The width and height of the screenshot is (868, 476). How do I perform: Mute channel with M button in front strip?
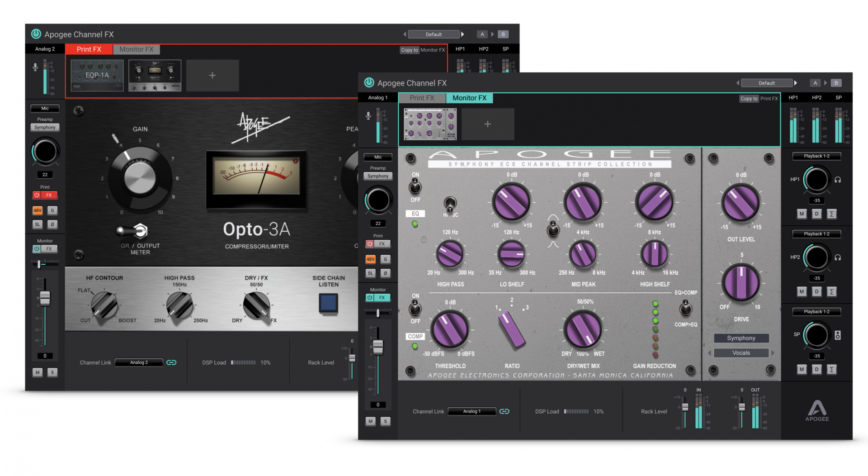370,421
